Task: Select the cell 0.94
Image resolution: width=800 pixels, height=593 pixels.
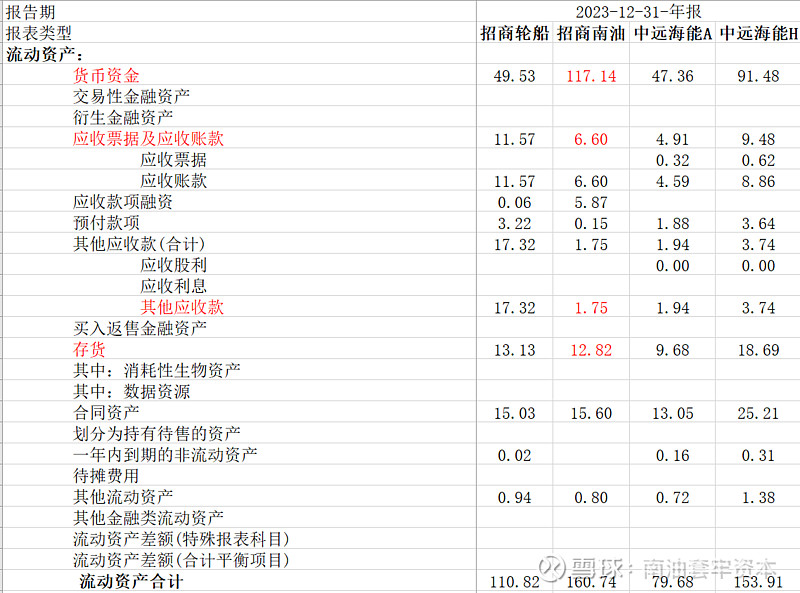Action: tap(514, 498)
